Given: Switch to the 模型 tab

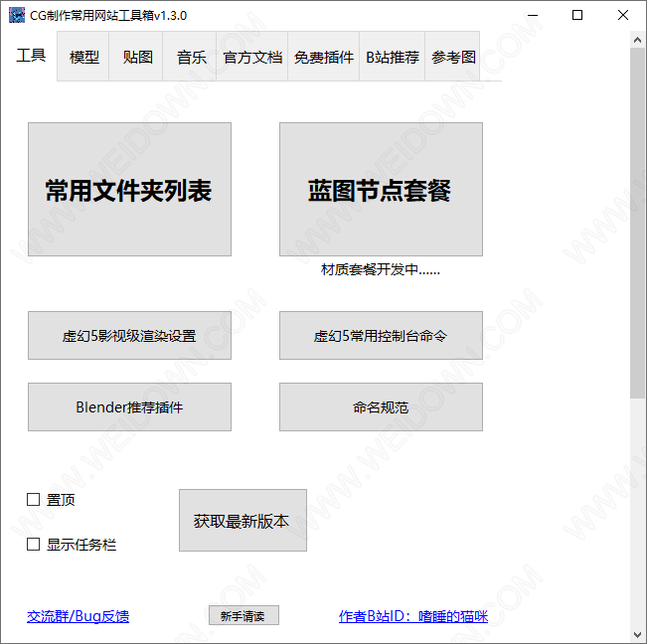Looking at the screenshot, I should (84, 58).
